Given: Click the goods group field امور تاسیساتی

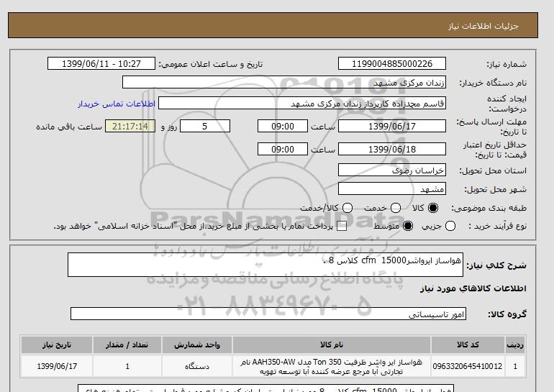Looking at the screenshot, I should [x=268, y=314].
